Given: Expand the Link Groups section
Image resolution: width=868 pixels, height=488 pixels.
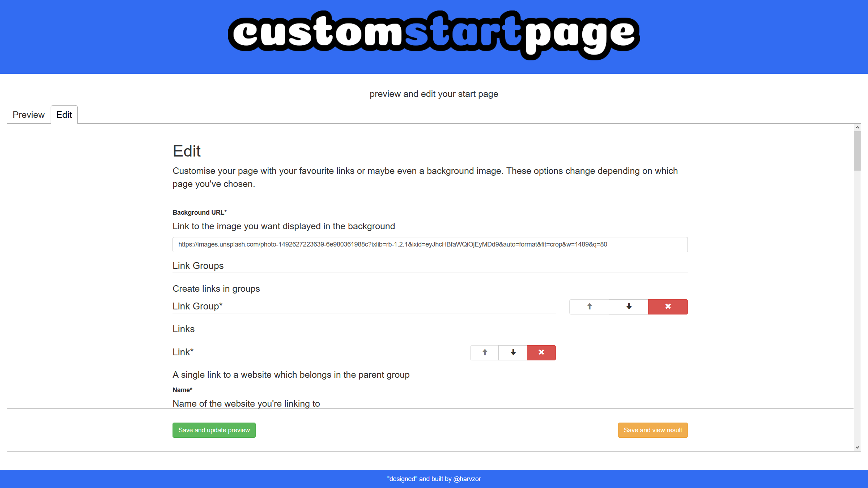Looking at the screenshot, I should tap(198, 266).
